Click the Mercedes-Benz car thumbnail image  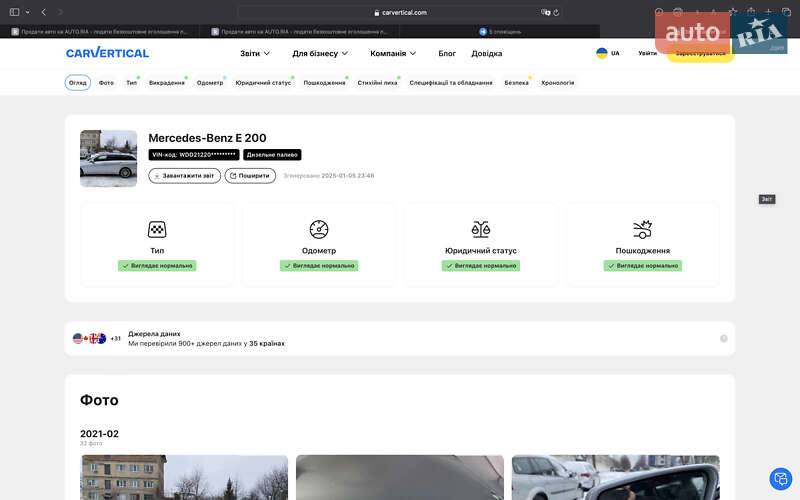(x=108, y=158)
